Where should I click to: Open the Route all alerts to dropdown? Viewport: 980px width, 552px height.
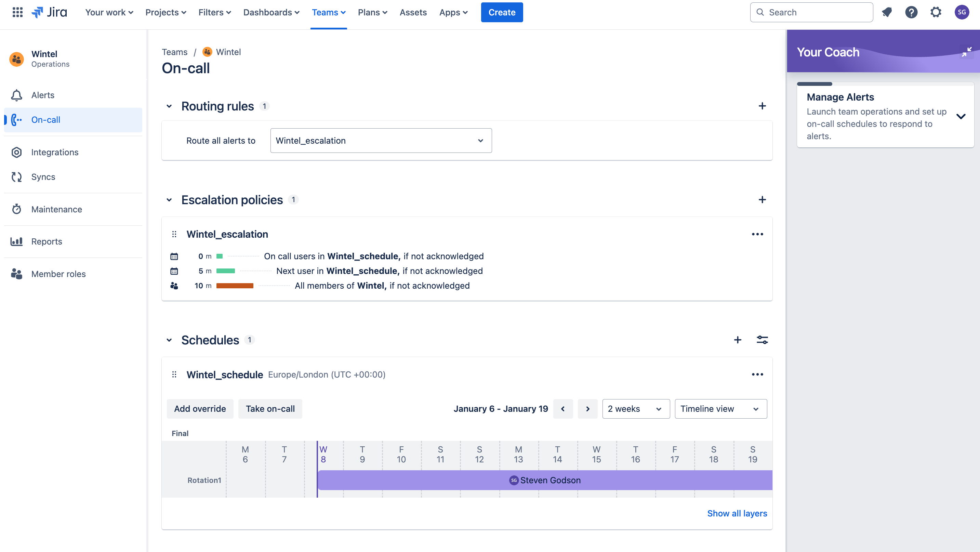pos(381,140)
